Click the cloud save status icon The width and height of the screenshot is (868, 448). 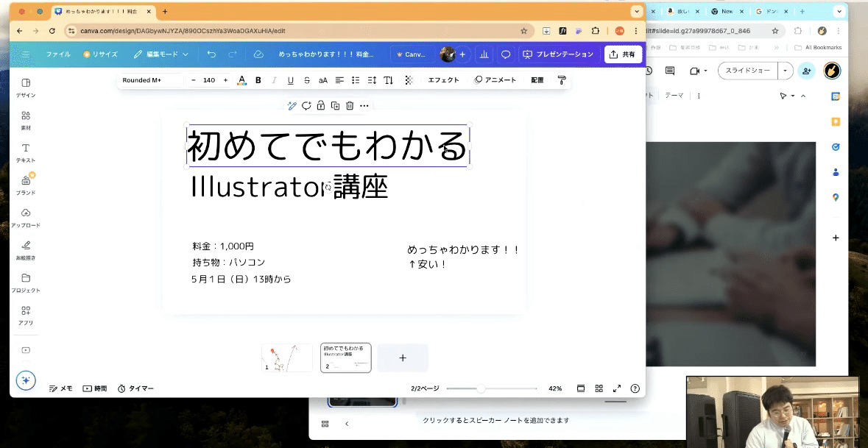click(258, 54)
